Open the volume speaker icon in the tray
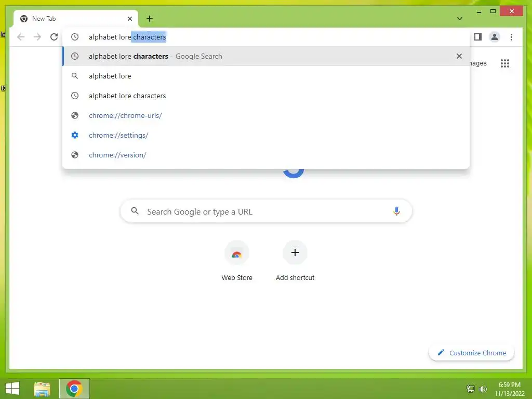 pyautogui.click(x=483, y=389)
